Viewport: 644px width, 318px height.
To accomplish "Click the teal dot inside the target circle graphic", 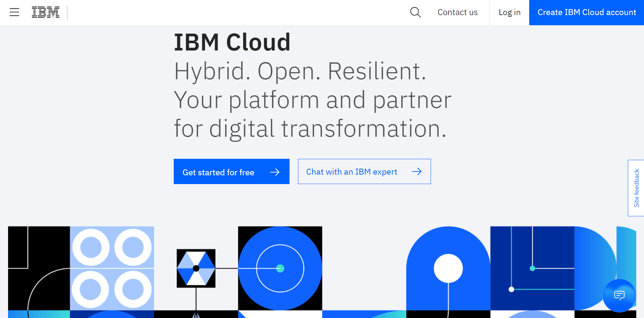I will click(280, 268).
